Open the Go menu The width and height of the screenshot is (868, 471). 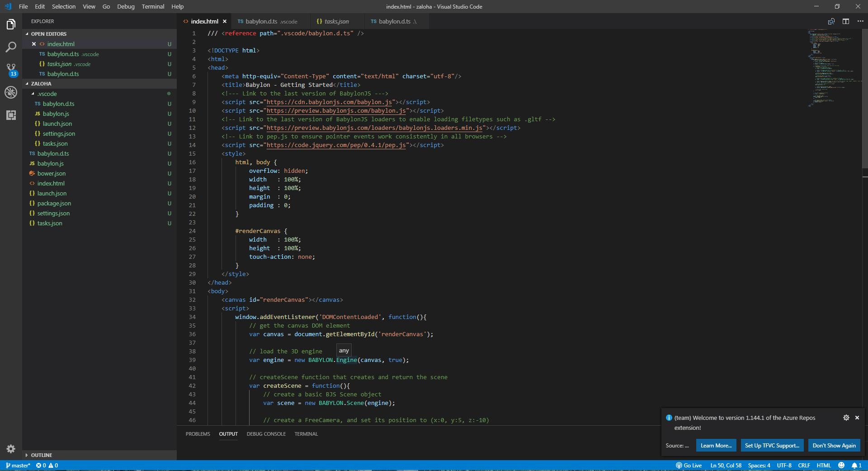106,6
